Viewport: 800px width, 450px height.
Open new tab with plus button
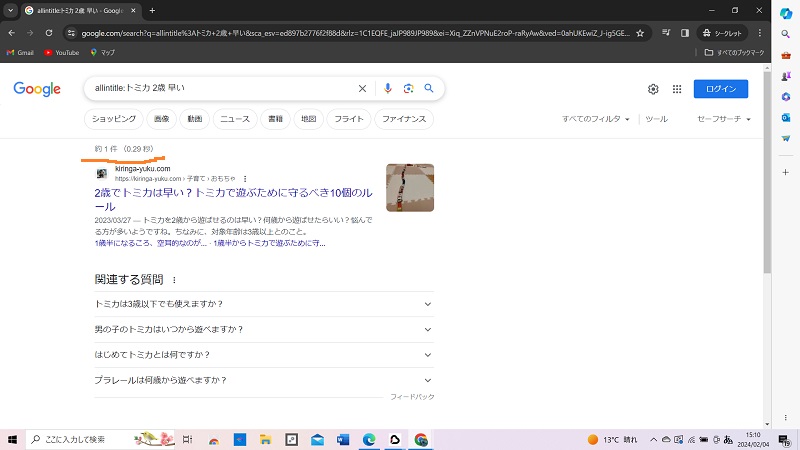click(152, 10)
